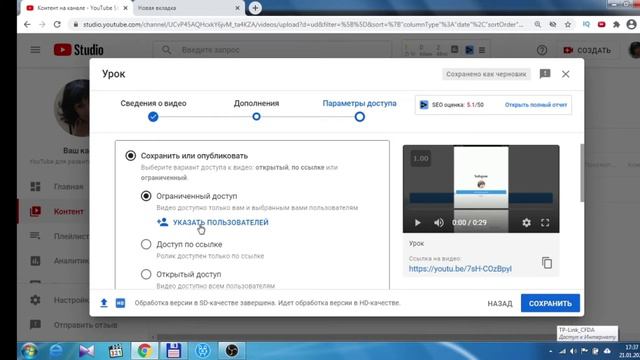Click the Настройки gear icon in the sidebar
The width and height of the screenshot is (640, 360).
click(36, 300)
